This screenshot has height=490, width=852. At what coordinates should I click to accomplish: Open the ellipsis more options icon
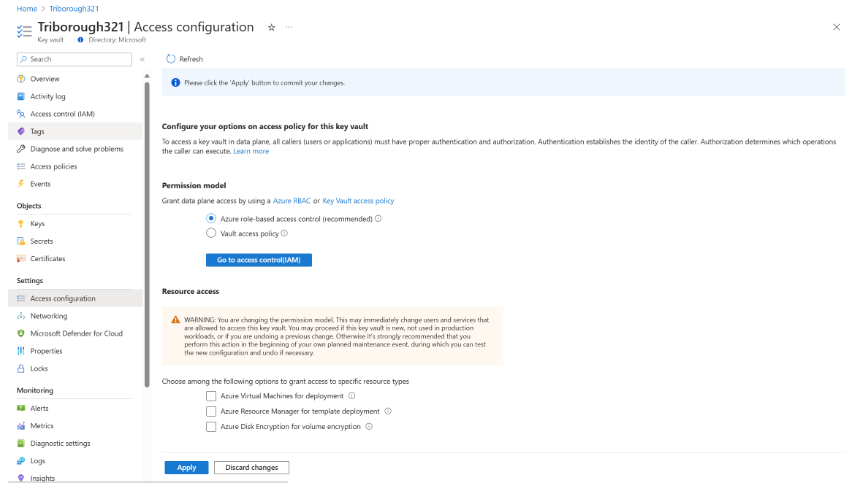pyautogui.click(x=289, y=27)
